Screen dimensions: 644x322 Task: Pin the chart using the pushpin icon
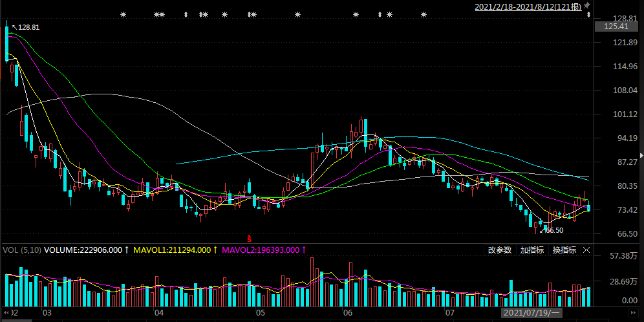coord(587,5)
